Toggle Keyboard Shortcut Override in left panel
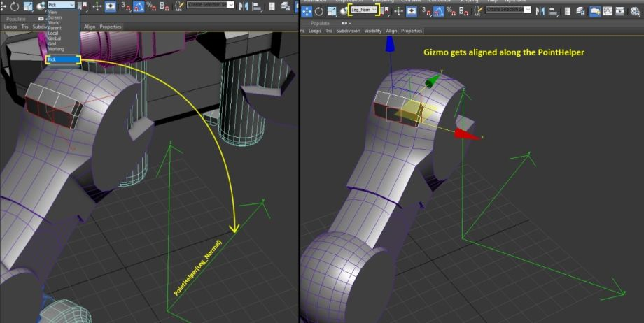This screenshot has width=644, height=323. [x=111, y=6]
